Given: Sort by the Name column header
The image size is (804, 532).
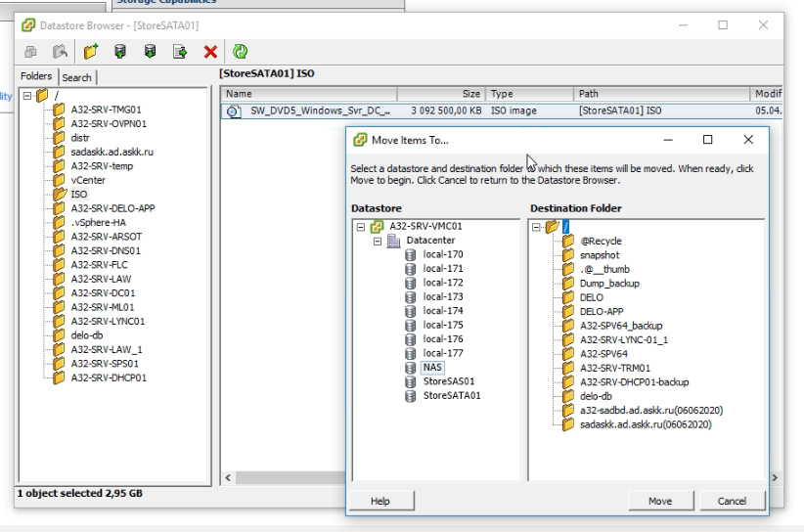Looking at the screenshot, I should click(309, 94).
